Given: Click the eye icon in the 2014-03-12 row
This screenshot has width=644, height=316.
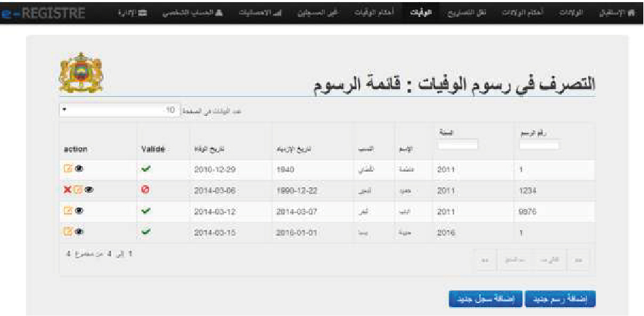Looking at the screenshot, I should click(79, 210).
